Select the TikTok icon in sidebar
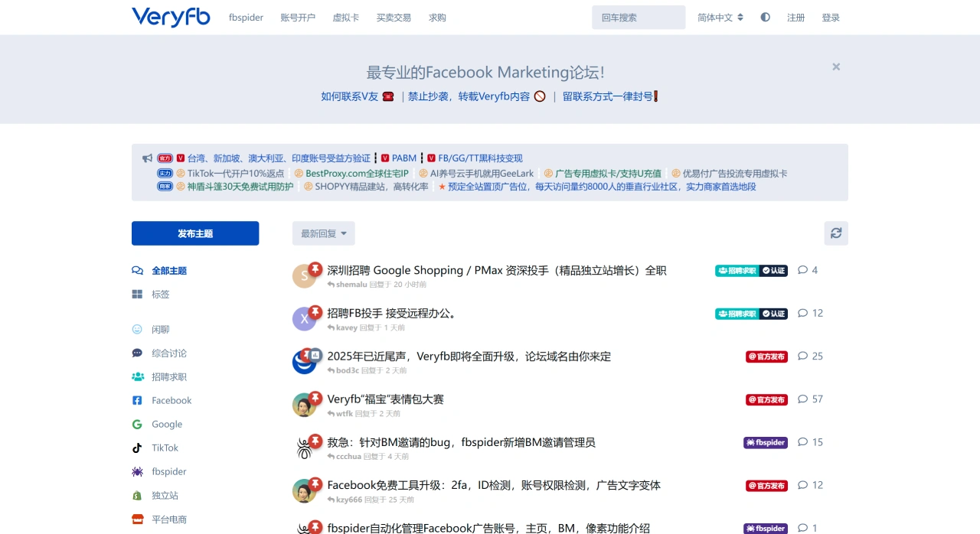This screenshot has height=534, width=980. click(x=137, y=448)
